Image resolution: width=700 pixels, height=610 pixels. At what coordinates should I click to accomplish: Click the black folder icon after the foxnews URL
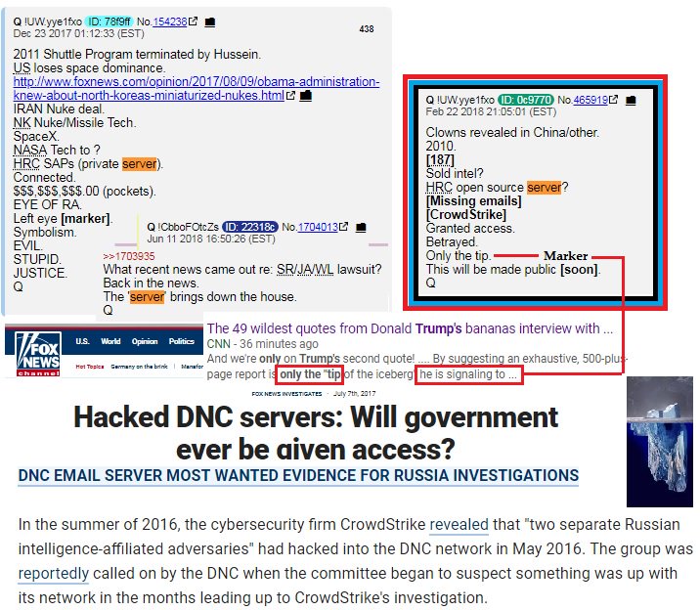point(306,96)
